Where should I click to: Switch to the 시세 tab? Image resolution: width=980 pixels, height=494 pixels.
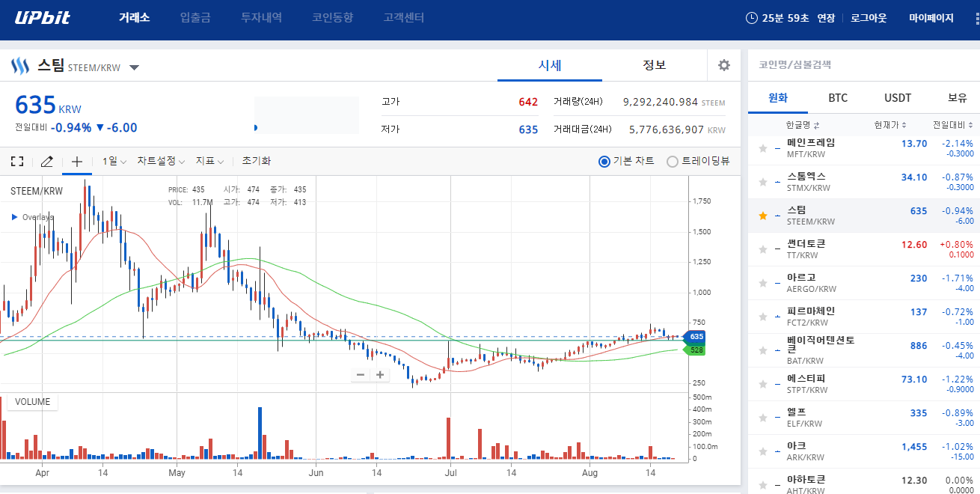point(550,65)
